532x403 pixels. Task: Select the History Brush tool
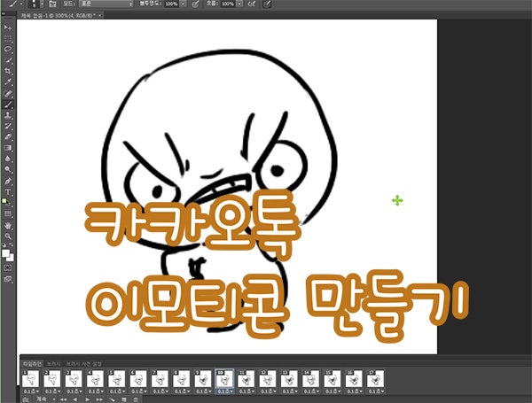[7, 126]
